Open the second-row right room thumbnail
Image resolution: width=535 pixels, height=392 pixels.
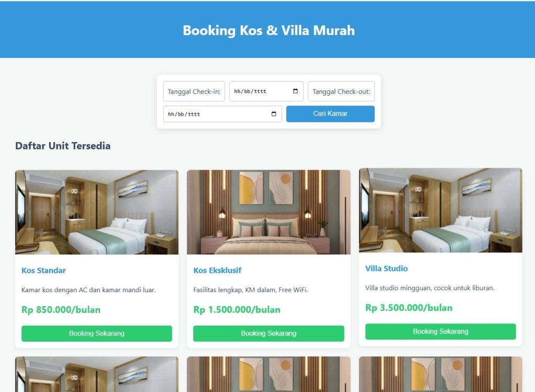440,374
